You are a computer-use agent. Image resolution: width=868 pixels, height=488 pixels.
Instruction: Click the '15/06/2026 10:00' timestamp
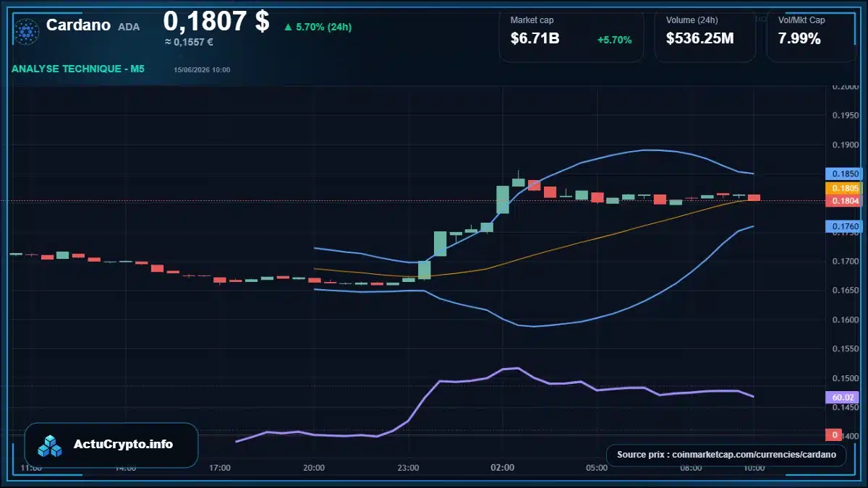click(202, 70)
